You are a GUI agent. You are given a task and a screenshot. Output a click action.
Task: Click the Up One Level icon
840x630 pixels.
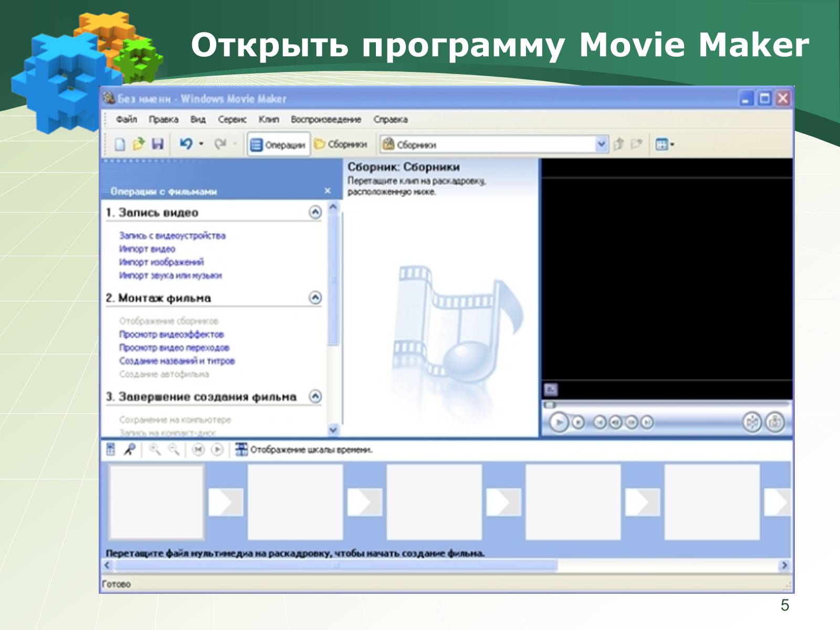point(618,144)
